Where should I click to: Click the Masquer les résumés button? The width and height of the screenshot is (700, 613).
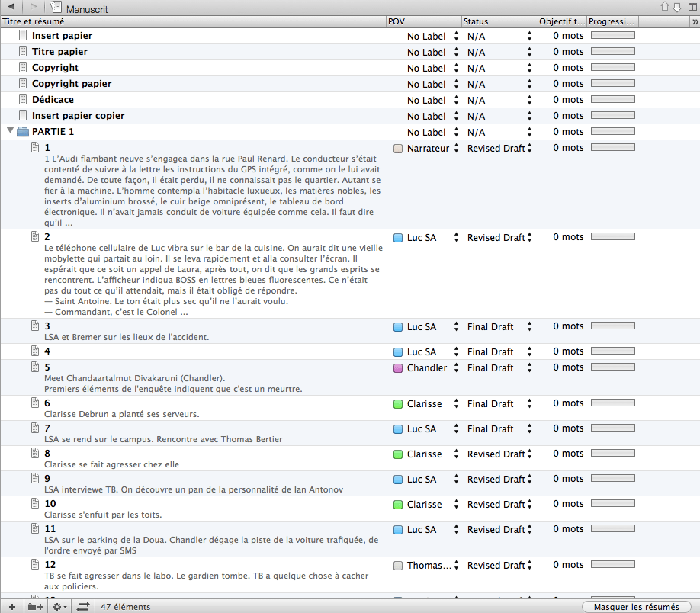pyautogui.click(x=637, y=607)
